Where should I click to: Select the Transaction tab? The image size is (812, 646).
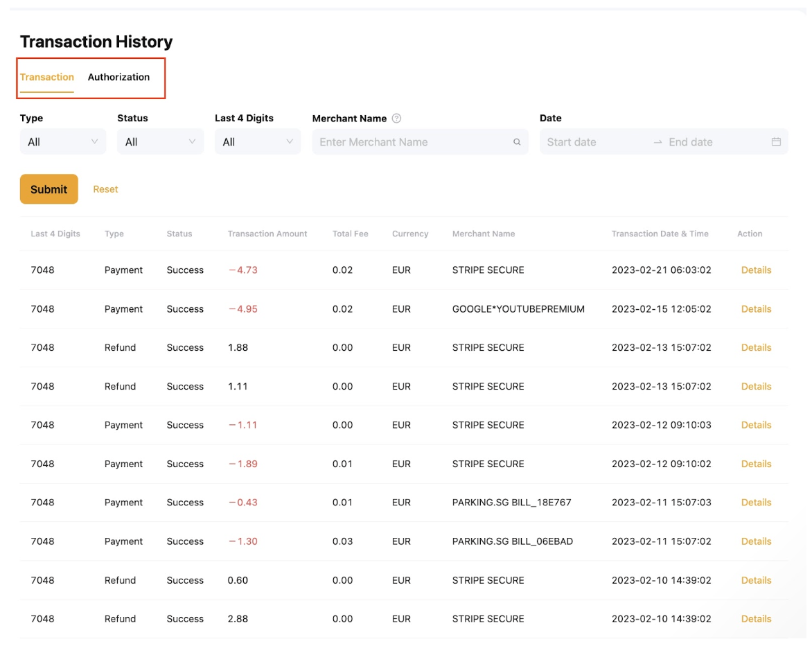coord(46,77)
